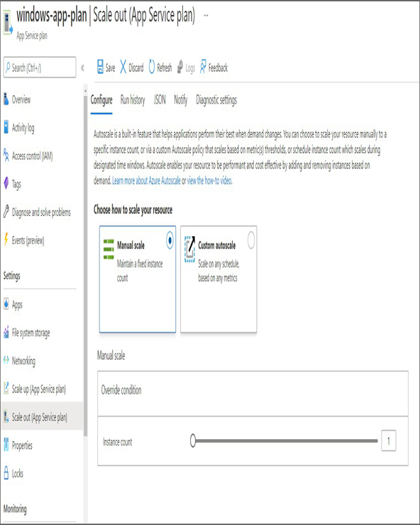This screenshot has width=420, height=525.
Task: Open Networking from the sidebar icon
Action: click(x=6, y=360)
